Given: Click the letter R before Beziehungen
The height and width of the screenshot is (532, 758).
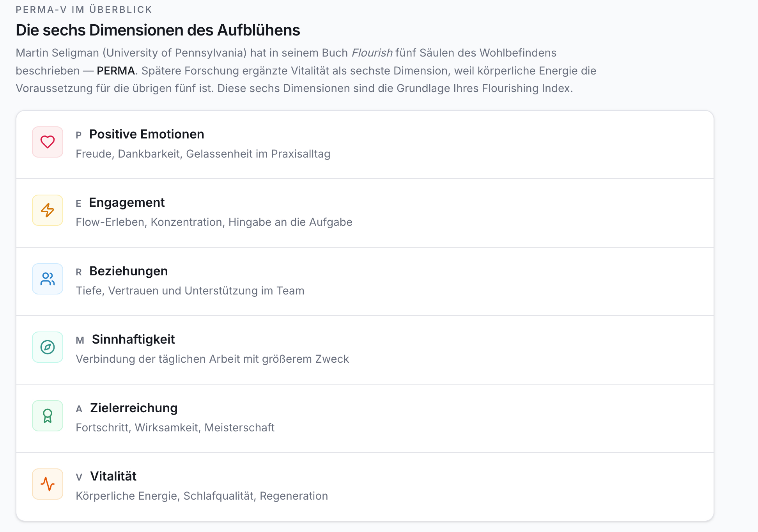Looking at the screenshot, I should click(79, 272).
